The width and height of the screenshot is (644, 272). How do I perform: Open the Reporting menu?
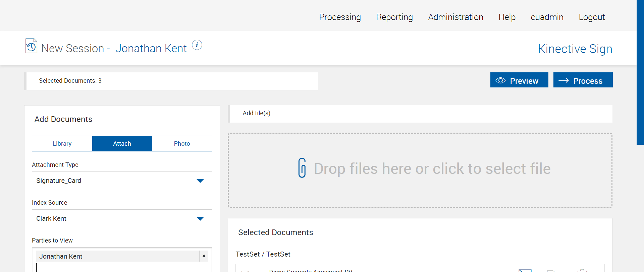[394, 17]
